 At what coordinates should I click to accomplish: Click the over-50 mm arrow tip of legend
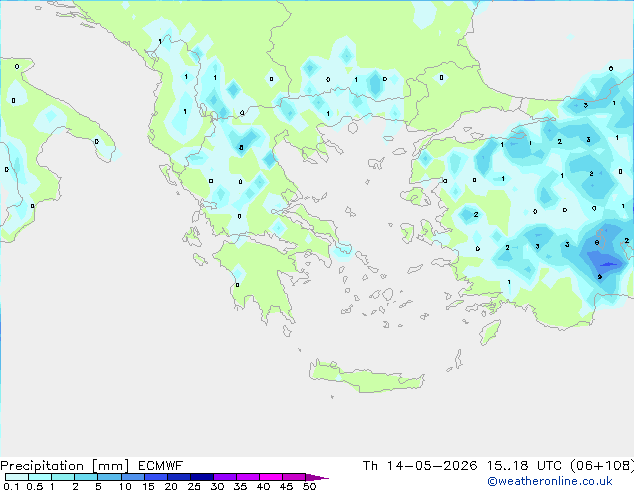[x=317, y=477]
